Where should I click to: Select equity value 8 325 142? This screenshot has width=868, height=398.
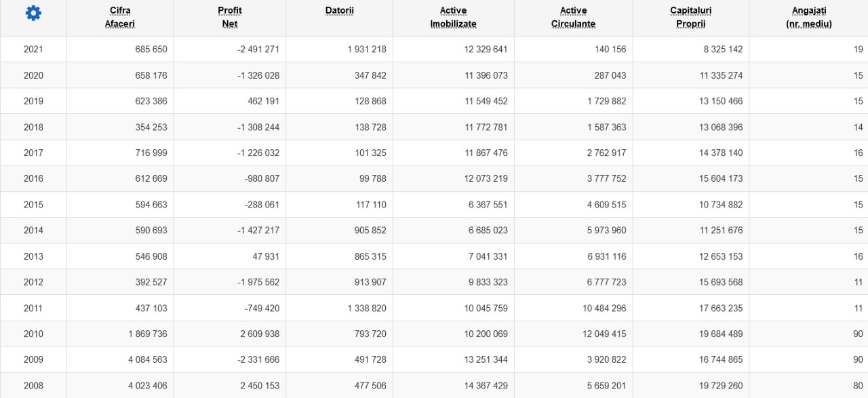pos(723,49)
